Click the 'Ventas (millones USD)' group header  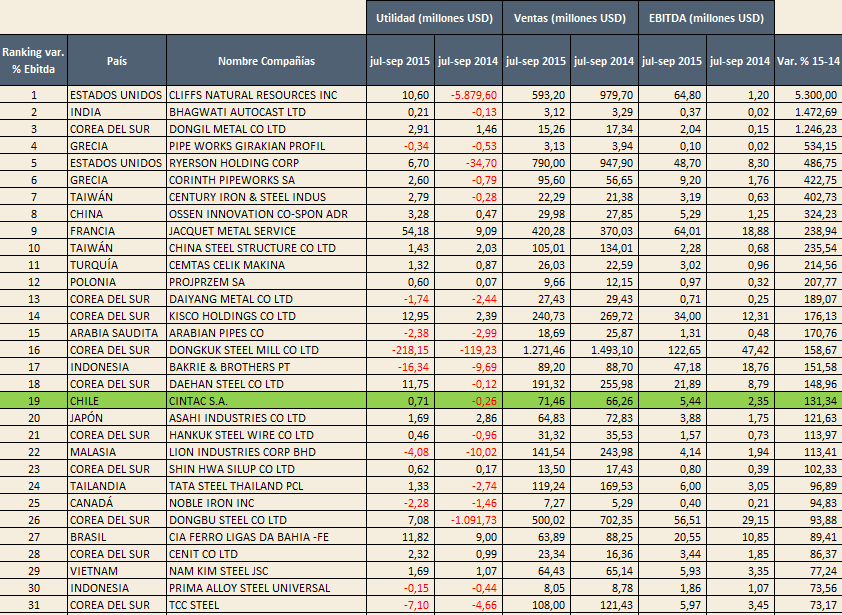pos(570,18)
